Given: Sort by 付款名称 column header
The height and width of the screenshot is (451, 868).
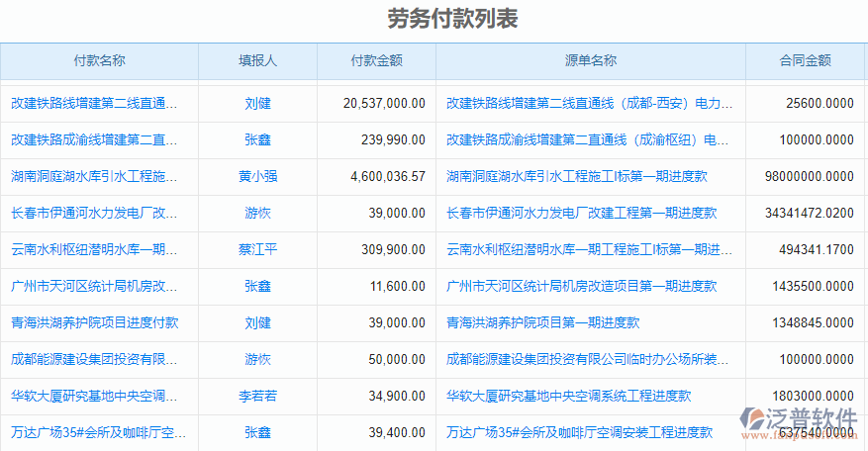Looking at the screenshot, I should (x=99, y=60).
